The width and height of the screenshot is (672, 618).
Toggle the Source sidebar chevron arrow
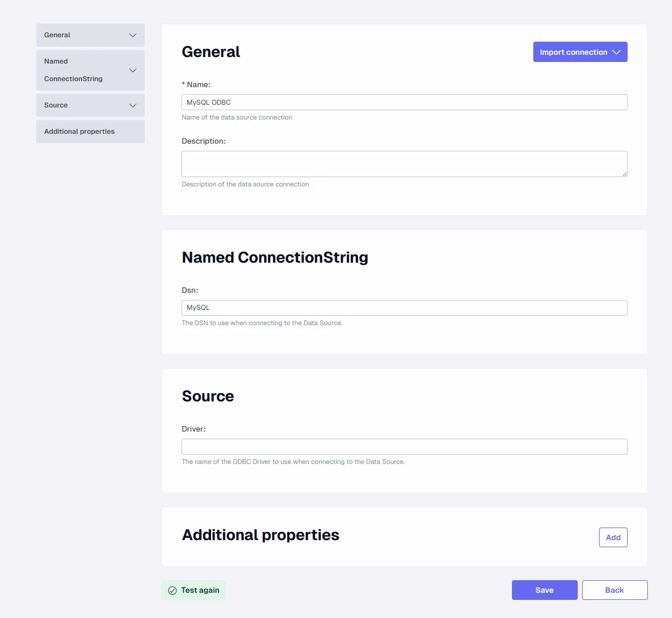click(x=133, y=105)
